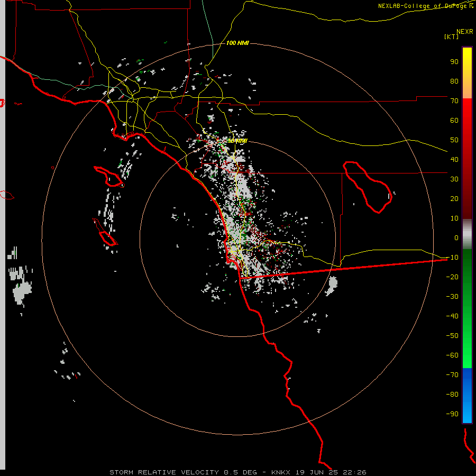Click the 100 NMI range ring label
The image size is (476, 476).
[237, 43]
